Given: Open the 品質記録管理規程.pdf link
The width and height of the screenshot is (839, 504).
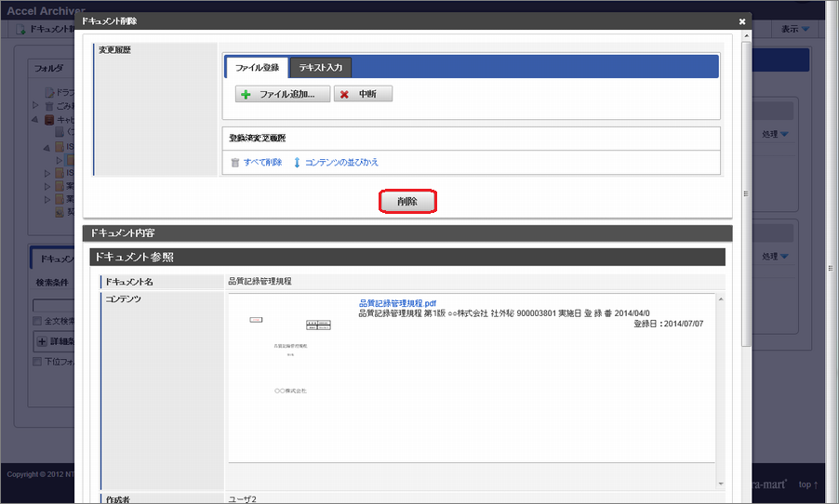Looking at the screenshot, I should 397,303.
